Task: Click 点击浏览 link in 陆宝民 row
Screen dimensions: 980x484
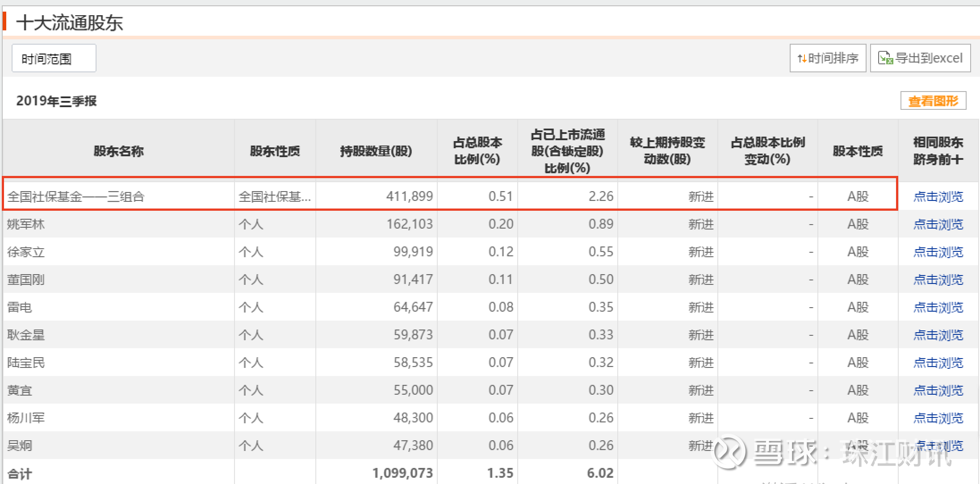Action: point(938,363)
